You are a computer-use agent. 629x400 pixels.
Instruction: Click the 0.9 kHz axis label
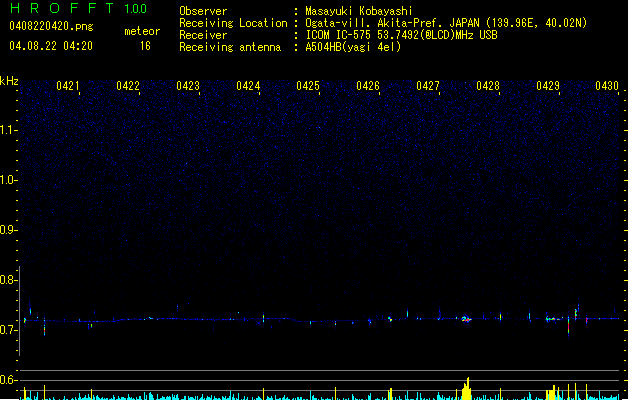(x=8, y=230)
